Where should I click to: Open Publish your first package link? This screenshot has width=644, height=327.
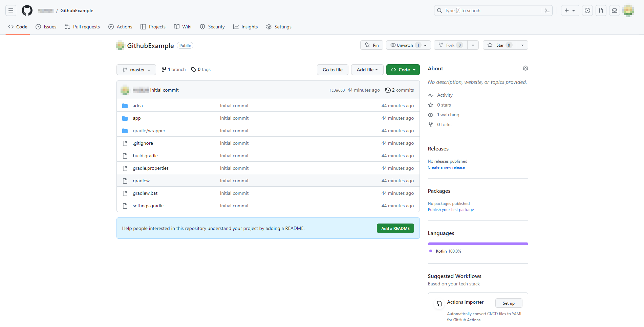tap(451, 210)
